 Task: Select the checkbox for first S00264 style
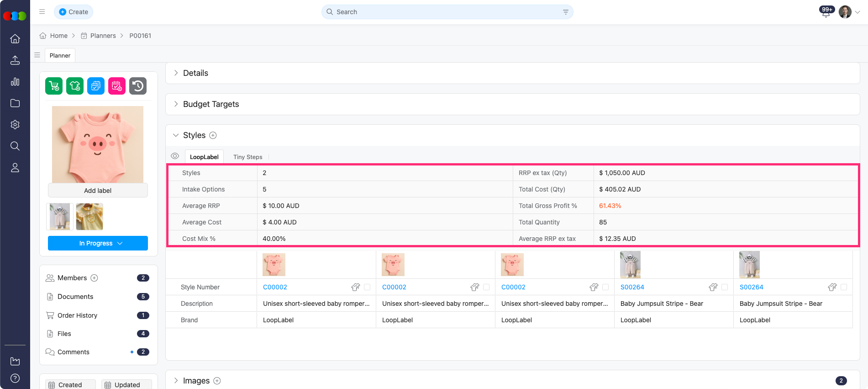point(725,287)
